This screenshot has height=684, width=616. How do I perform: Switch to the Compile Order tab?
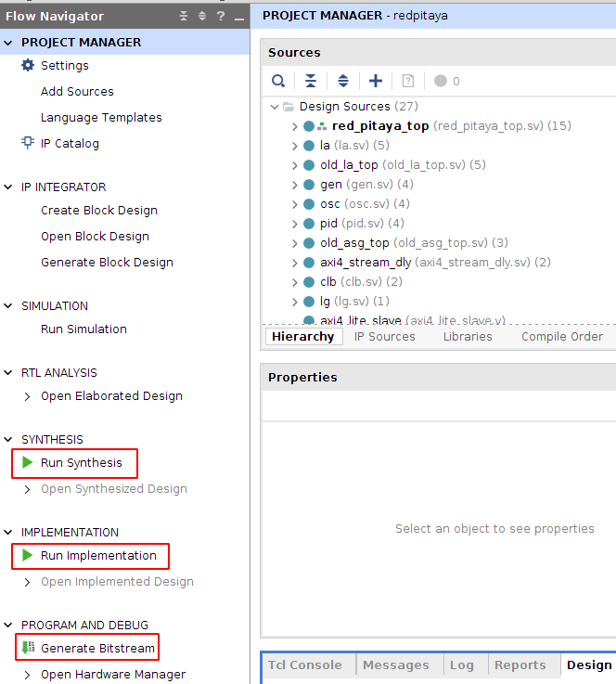pos(562,337)
